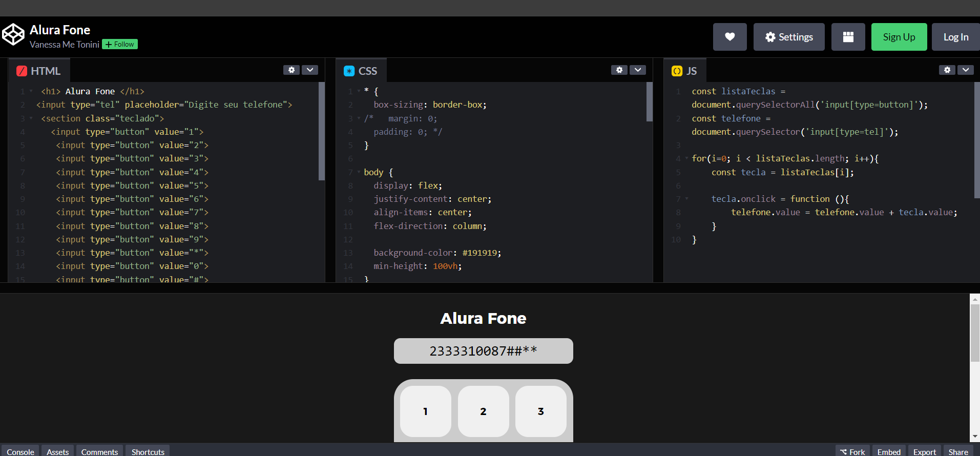Click the telephone input field in preview
This screenshot has height=456, width=980.
(x=483, y=351)
